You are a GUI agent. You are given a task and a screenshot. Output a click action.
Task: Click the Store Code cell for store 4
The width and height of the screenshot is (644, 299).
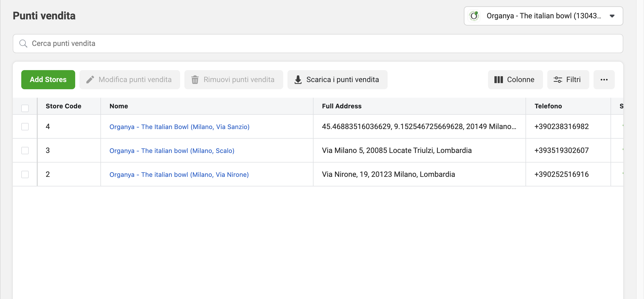tap(69, 126)
